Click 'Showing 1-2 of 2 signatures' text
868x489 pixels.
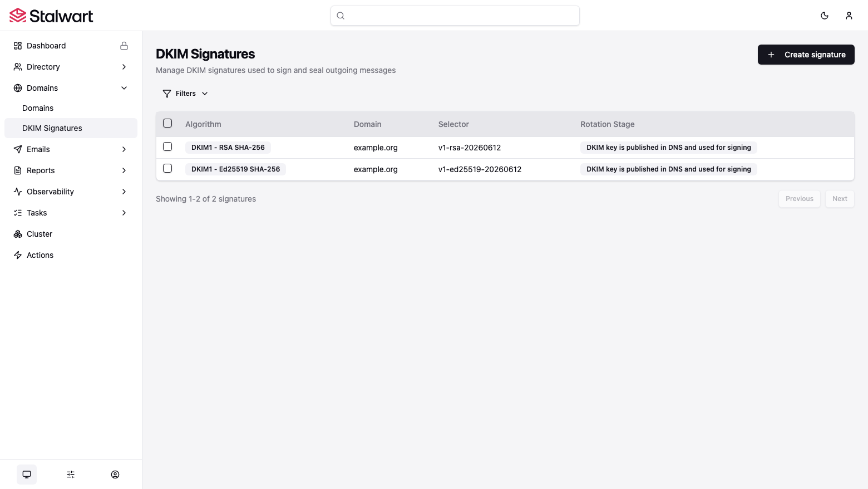(206, 199)
